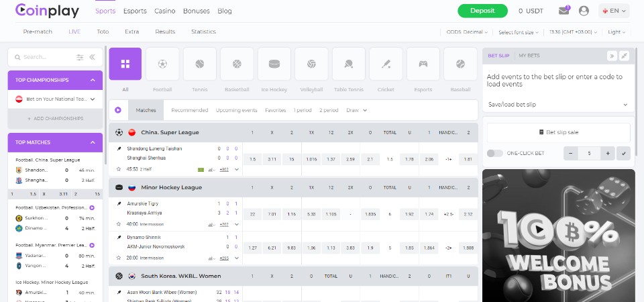The height and width of the screenshot is (302, 644).
Task: Filter by Cricket sport icon
Action: tap(386, 64)
